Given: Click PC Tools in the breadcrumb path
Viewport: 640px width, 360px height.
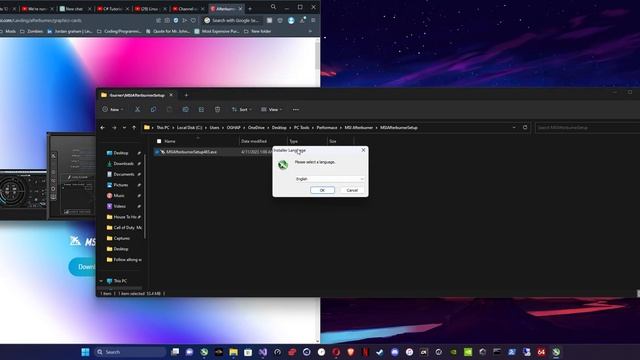Looking at the screenshot, I should click(302, 128).
